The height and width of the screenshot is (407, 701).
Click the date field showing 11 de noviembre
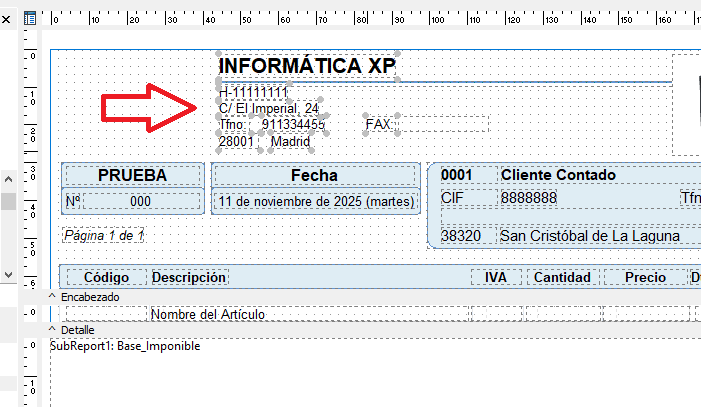315,201
